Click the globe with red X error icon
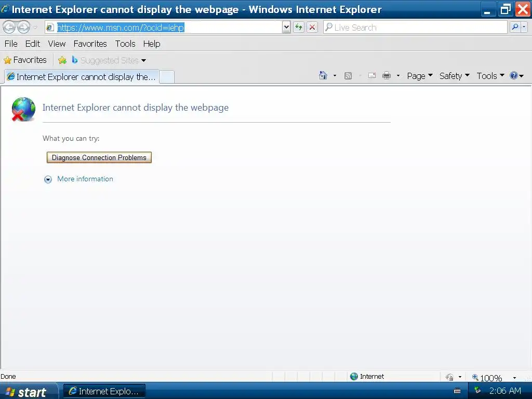This screenshot has width=532, height=399. pyautogui.click(x=23, y=109)
